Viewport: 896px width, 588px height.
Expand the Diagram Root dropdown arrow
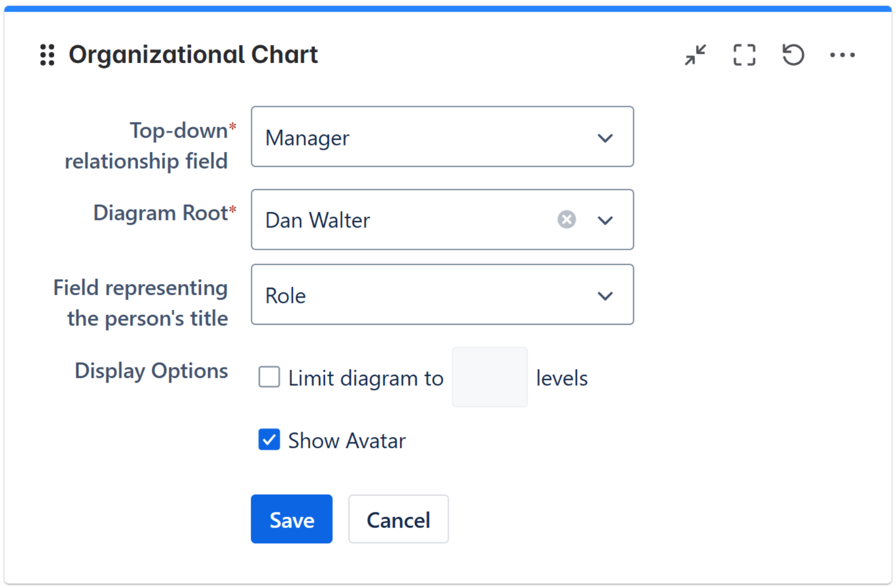(605, 220)
